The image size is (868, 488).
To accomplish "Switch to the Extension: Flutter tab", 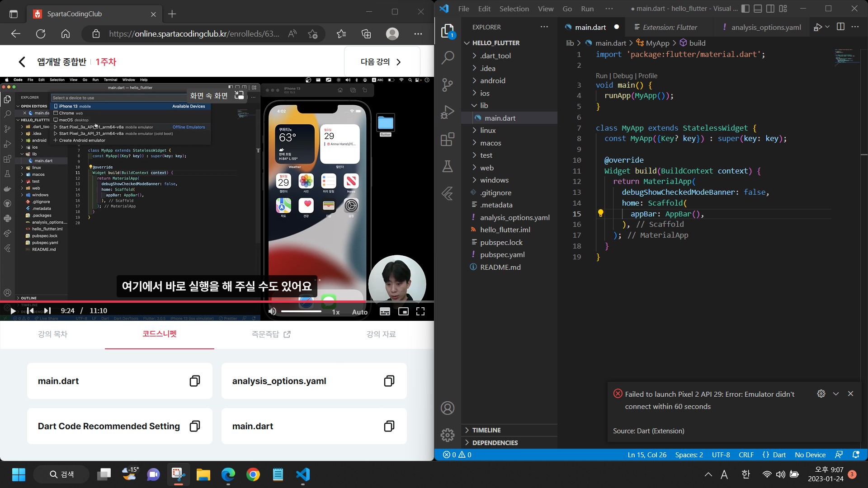I will point(670,27).
